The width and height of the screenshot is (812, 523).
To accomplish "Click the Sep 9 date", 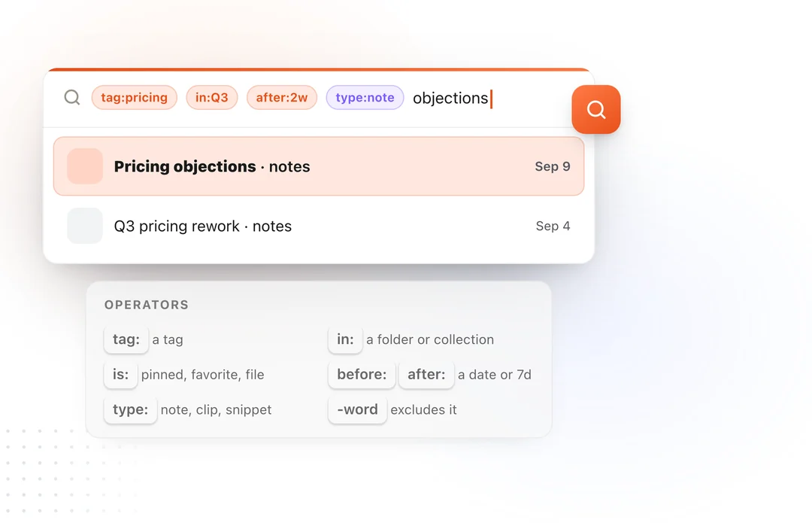I will pyautogui.click(x=553, y=166).
